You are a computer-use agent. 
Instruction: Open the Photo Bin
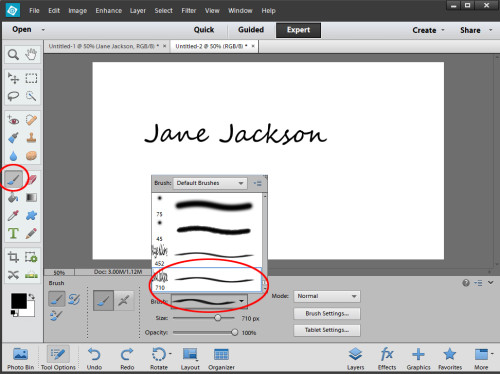point(21,358)
